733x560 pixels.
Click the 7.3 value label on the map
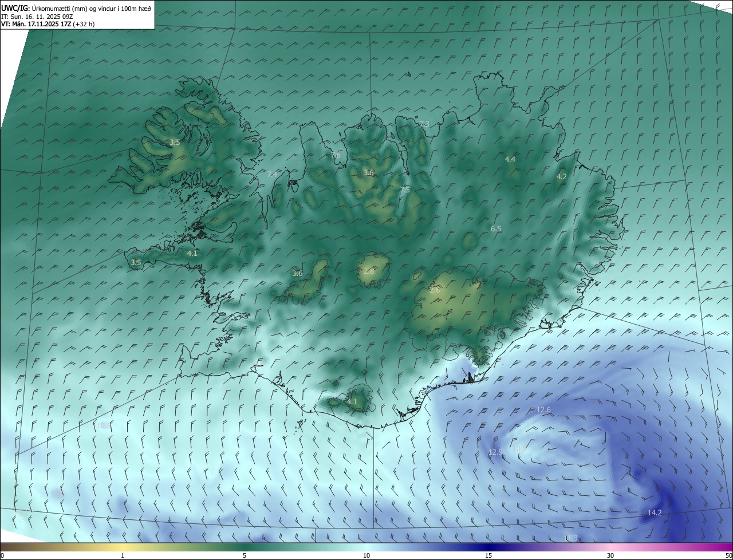point(424,124)
